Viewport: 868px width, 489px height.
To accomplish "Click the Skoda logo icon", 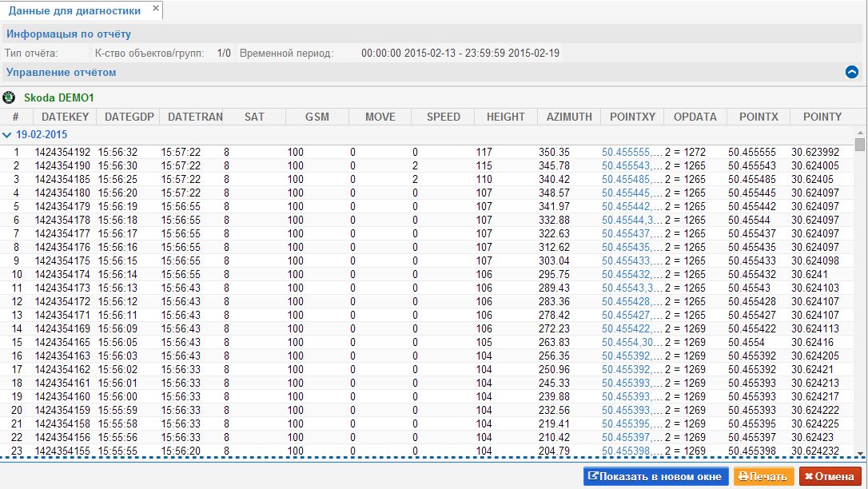I will pos(10,97).
